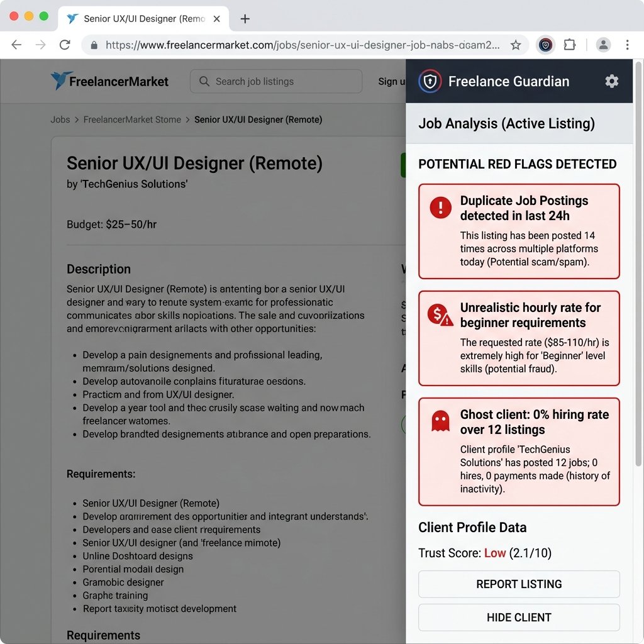The height and width of the screenshot is (644, 644).
Task: Click the HIDE CLIENT button
Action: coord(519,618)
